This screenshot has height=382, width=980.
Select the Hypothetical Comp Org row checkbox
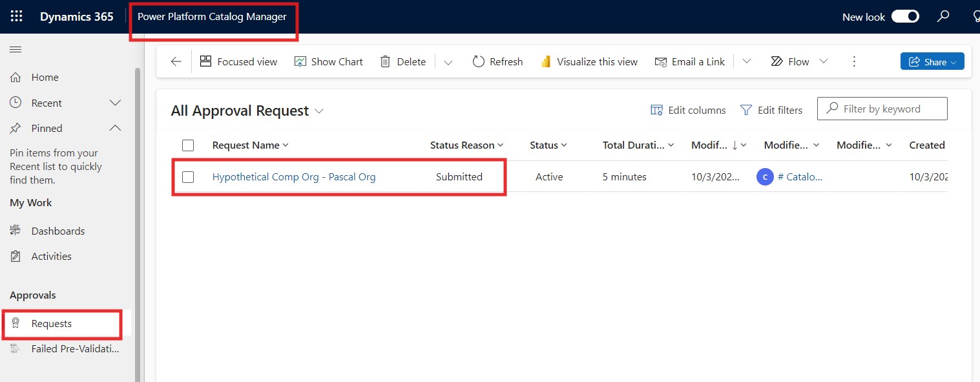(188, 177)
